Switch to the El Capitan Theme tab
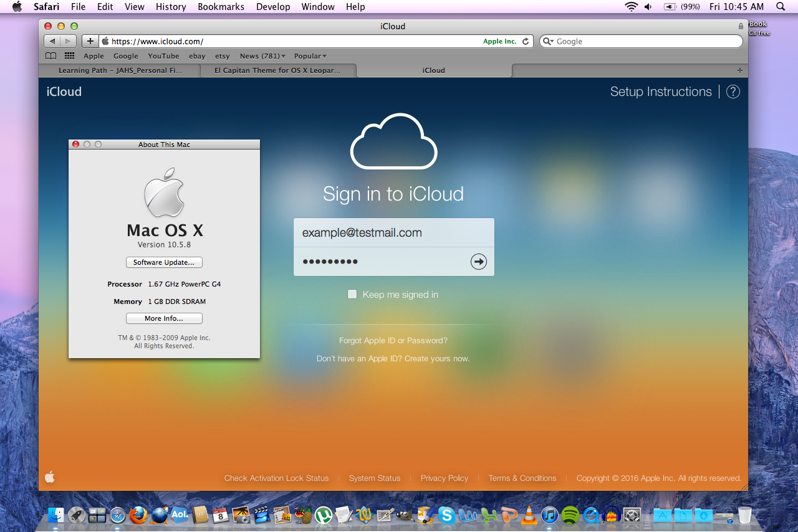This screenshot has height=532, width=798. (x=278, y=70)
